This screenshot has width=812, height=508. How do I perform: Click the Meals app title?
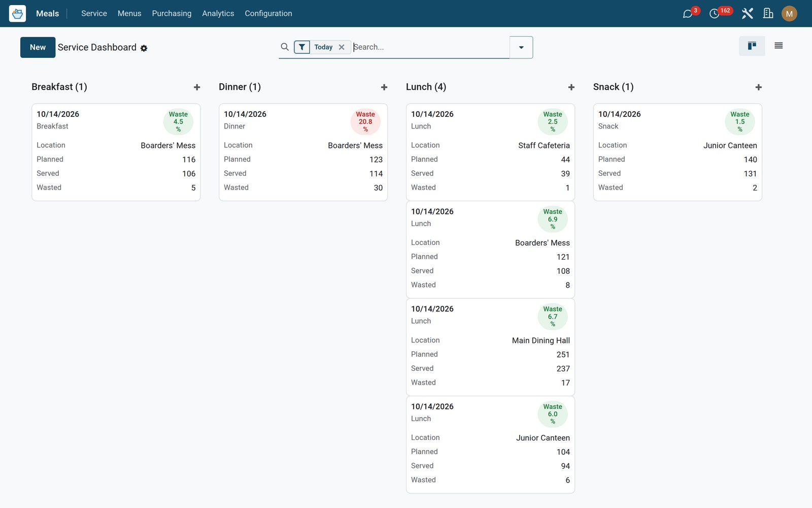pyautogui.click(x=47, y=14)
